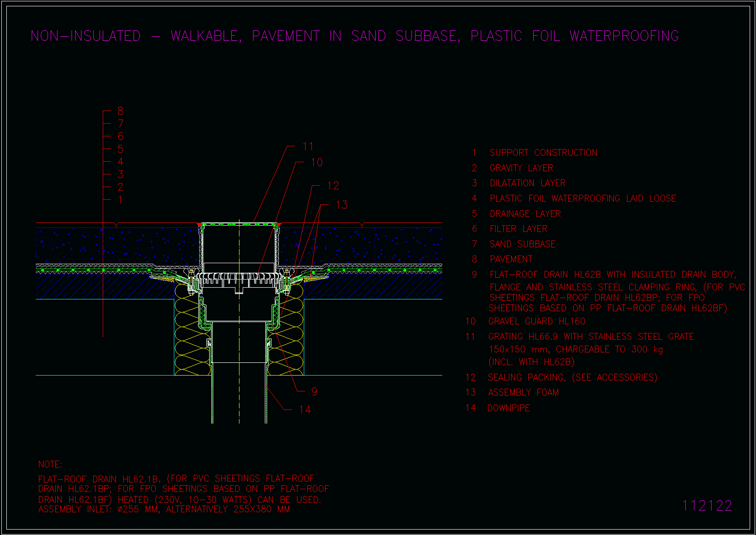Click layer marker '4' on the vertical scale
This screenshot has width=756, height=535.
[x=120, y=162]
